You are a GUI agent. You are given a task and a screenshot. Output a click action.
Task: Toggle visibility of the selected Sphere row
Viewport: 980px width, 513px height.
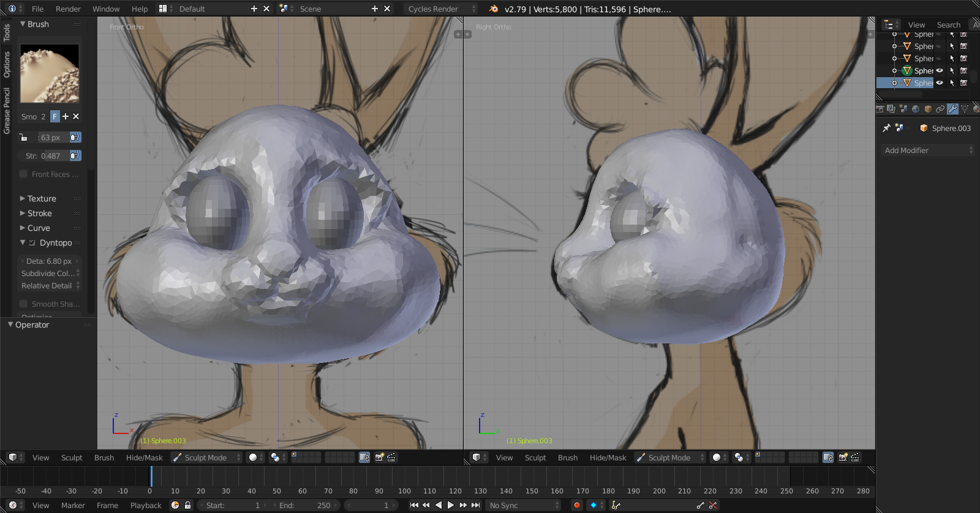[940, 83]
